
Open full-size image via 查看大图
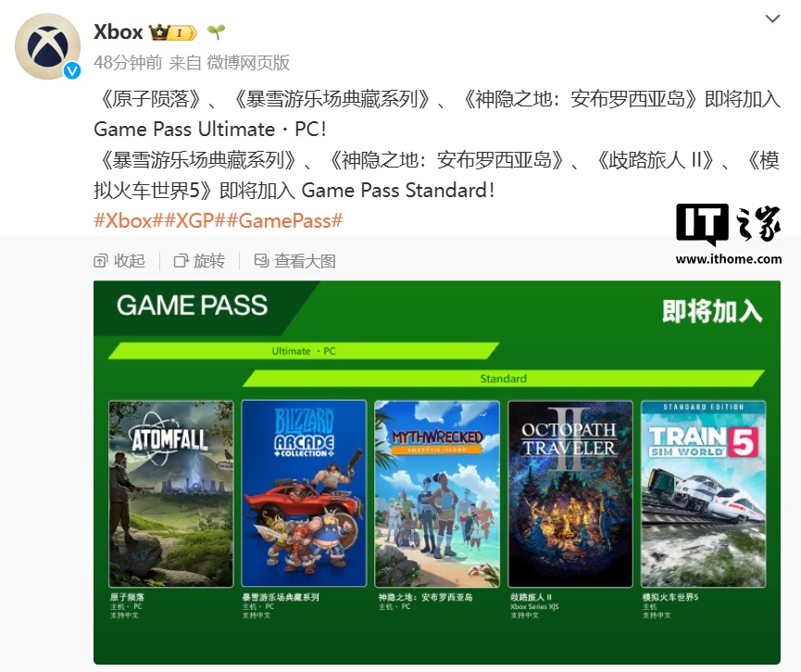(294, 261)
